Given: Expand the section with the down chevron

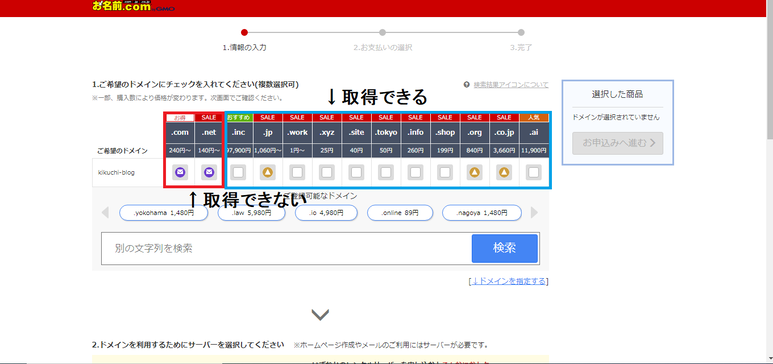Looking at the screenshot, I should tap(320, 314).
